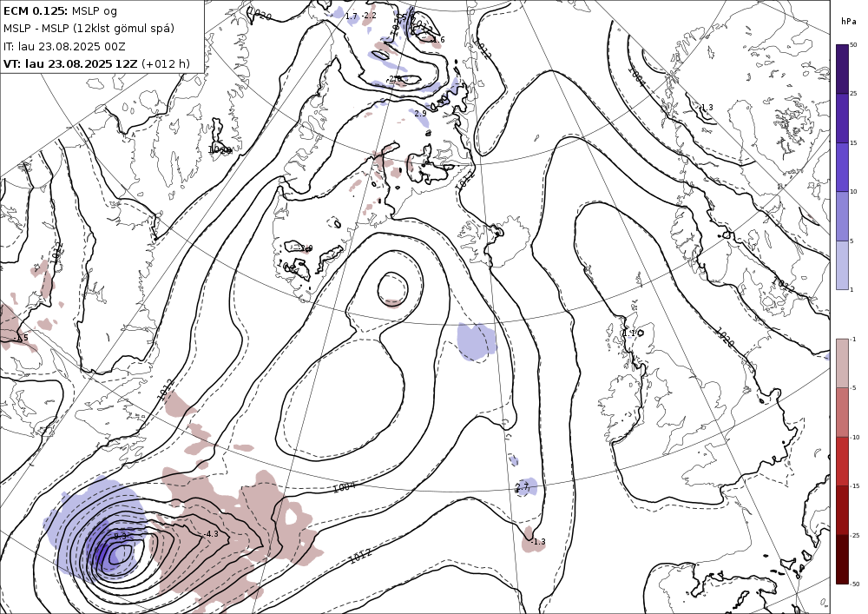The height and width of the screenshot is (614, 868).
Task: Click the '-1.6' value near the top edge
Action: pos(437,40)
